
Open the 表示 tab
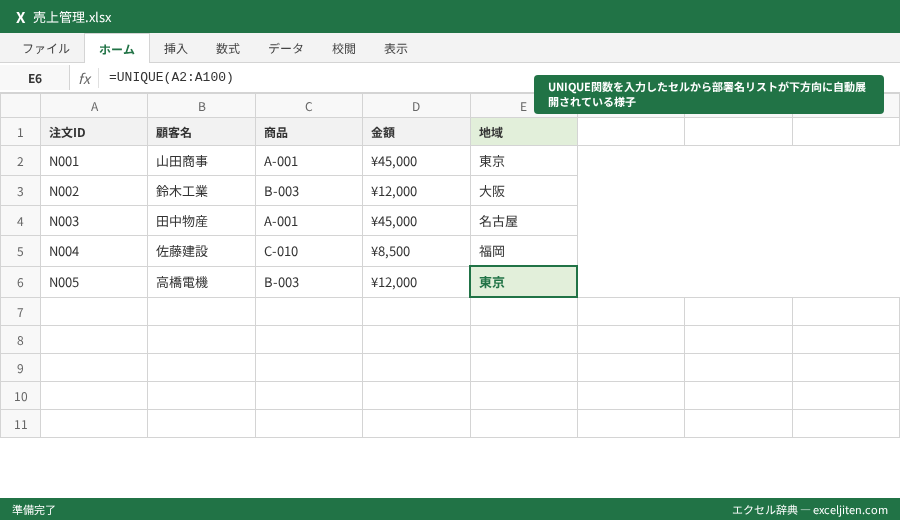point(396,49)
